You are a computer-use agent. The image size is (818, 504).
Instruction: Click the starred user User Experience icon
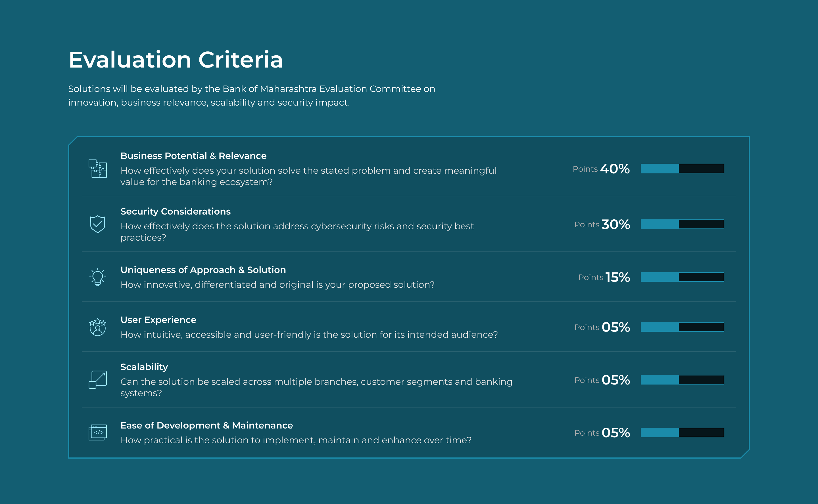[x=97, y=327]
